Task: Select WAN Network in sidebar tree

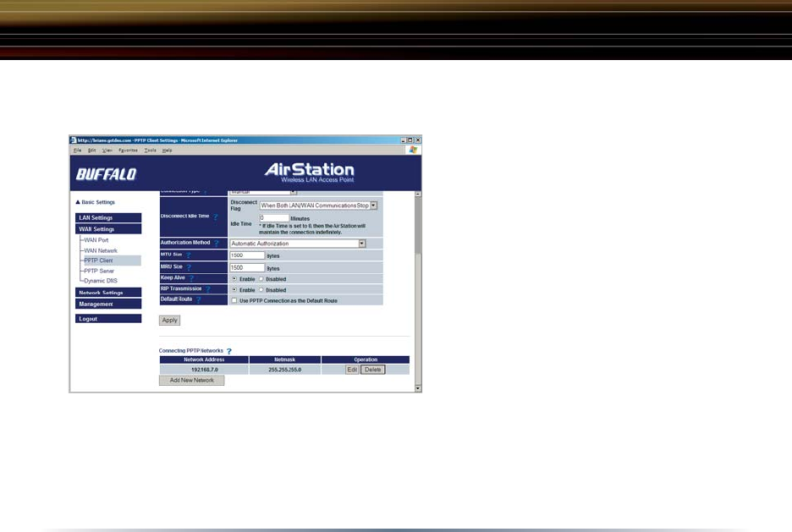Action: [x=101, y=251]
